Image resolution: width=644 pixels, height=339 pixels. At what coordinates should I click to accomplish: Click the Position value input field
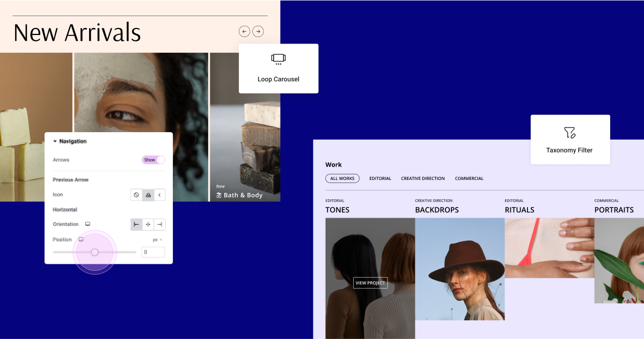pyautogui.click(x=153, y=252)
